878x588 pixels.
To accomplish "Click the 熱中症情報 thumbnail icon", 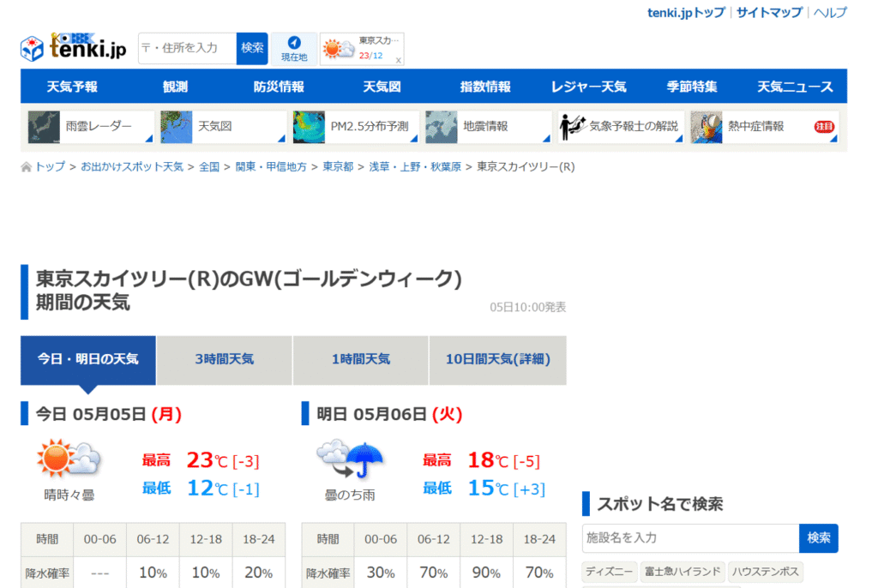I will coord(707,127).
